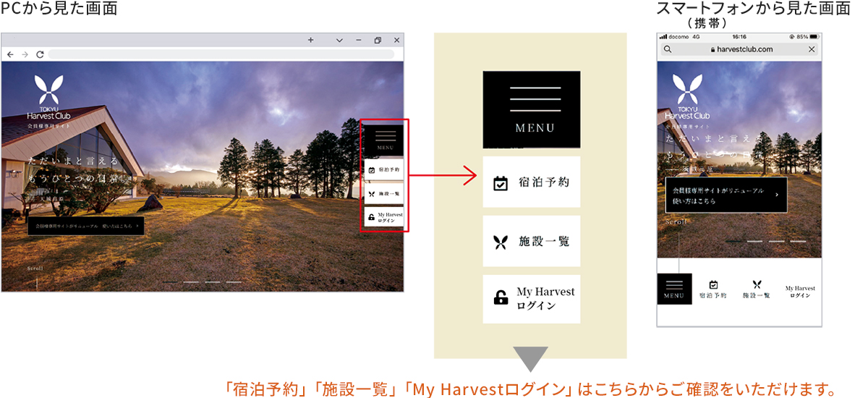Tap the search icon in smartphone address bar
Viewport: 868px width, 398px height.
point(668,49)
